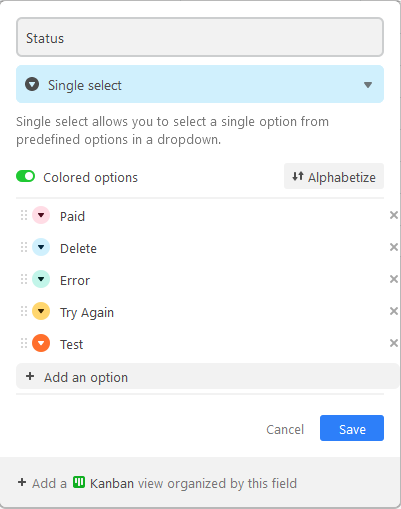Remove the Test option with its X icon
This screenshot has height=509, width=401.
tap(394, 343)
